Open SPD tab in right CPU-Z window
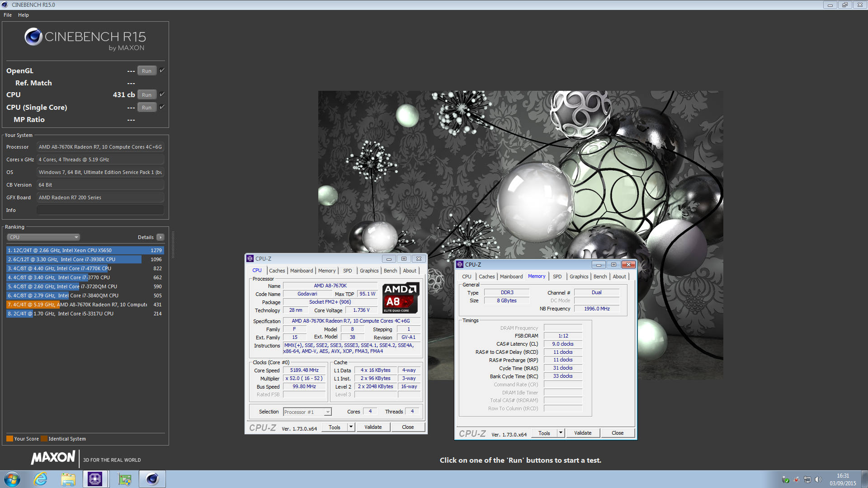The width and height of the screenshot is (868, 488). click(557, 277)
